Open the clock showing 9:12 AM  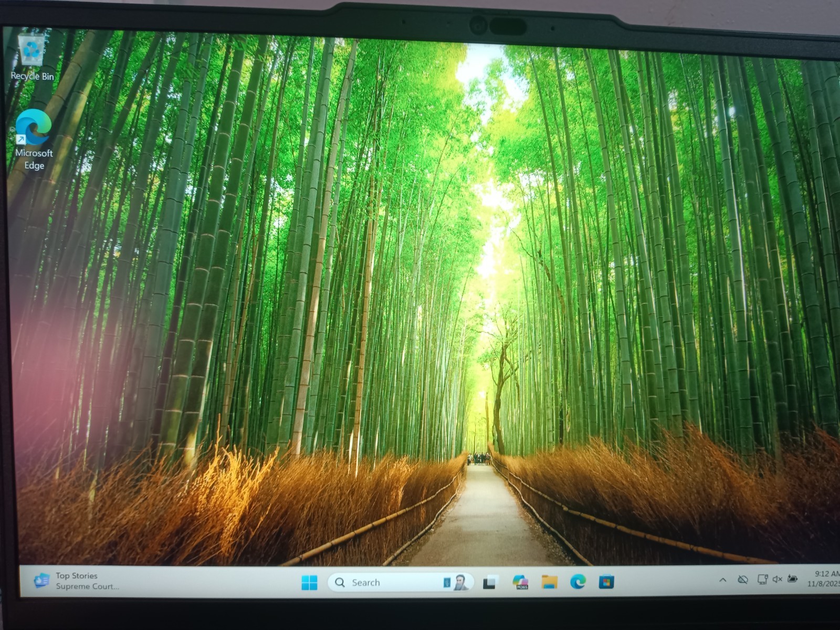[823, 579]
